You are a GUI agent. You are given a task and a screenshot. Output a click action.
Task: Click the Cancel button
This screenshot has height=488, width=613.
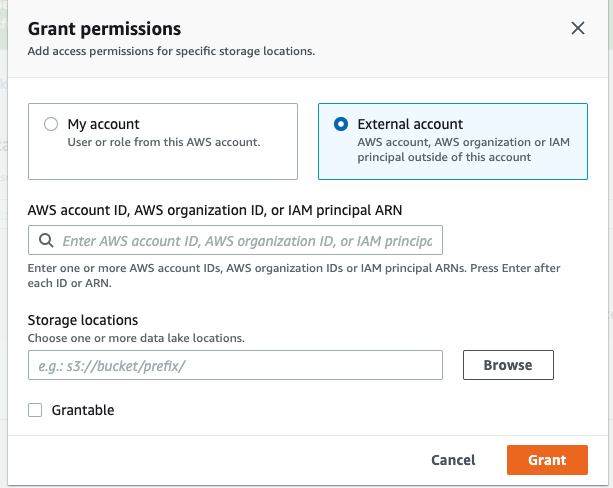(453, 460)
